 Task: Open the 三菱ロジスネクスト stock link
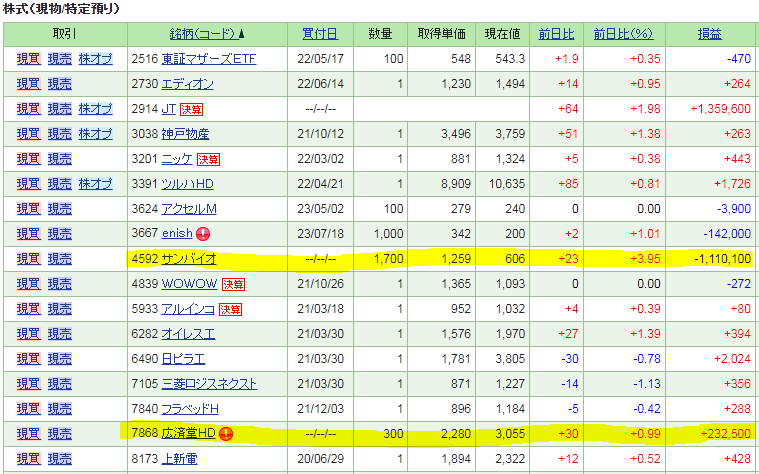209,384
